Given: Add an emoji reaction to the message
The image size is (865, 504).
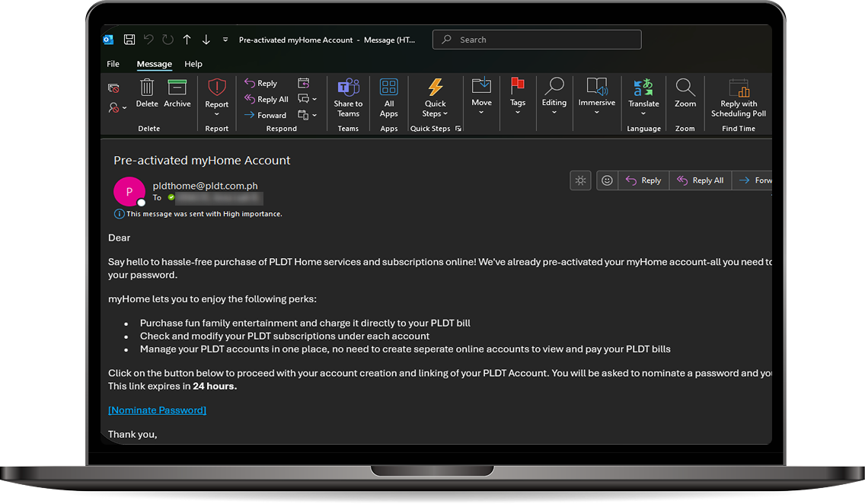Looking at the screenshot, I should tap(607, 180).
